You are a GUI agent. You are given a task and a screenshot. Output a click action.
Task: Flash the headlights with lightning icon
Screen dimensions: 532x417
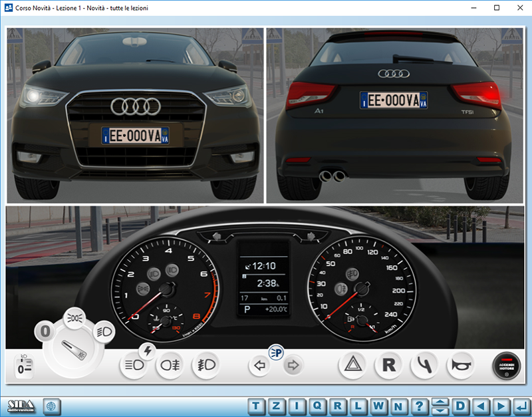pyautogui.click(x=147, y=350)
